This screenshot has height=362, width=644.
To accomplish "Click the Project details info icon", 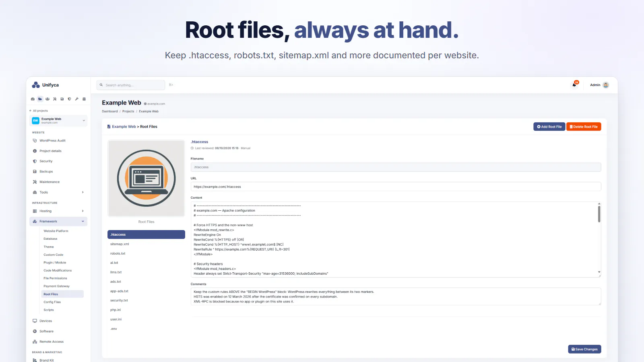I will tap(35, 151).
